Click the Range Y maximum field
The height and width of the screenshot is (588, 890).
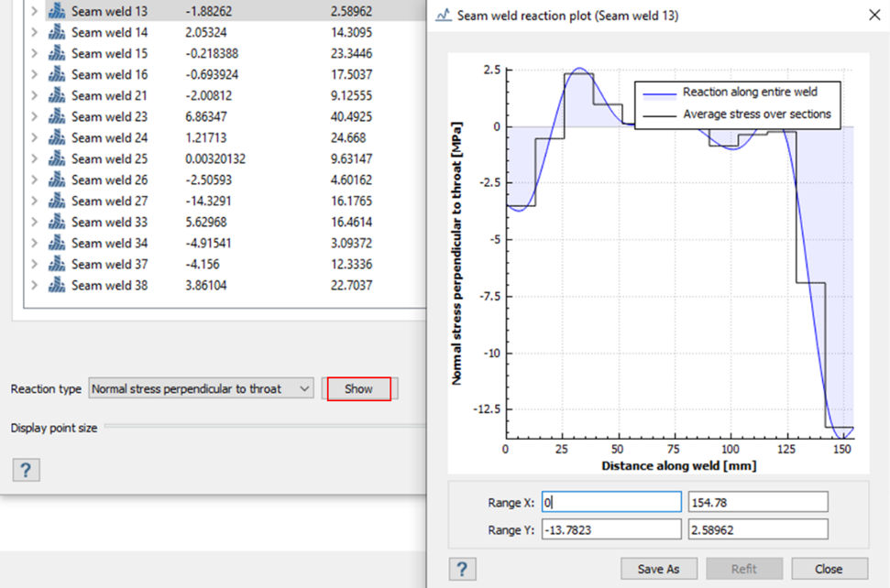(757, 529)
